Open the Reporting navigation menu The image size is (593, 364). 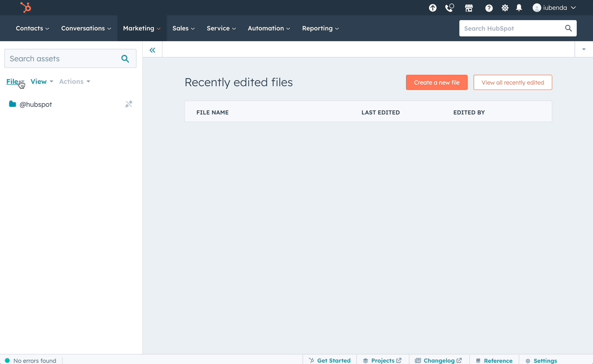(x=320, y=28)
